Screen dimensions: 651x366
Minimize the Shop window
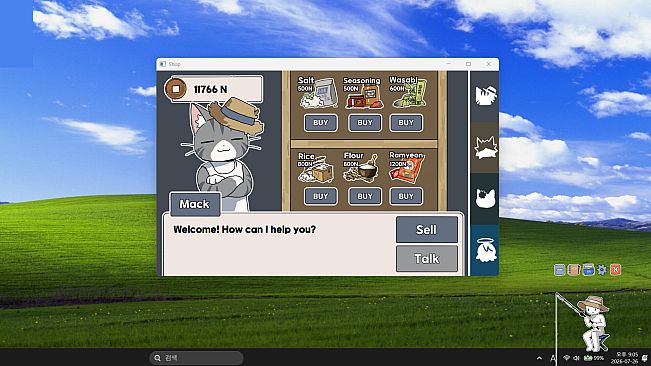point(448,64)
